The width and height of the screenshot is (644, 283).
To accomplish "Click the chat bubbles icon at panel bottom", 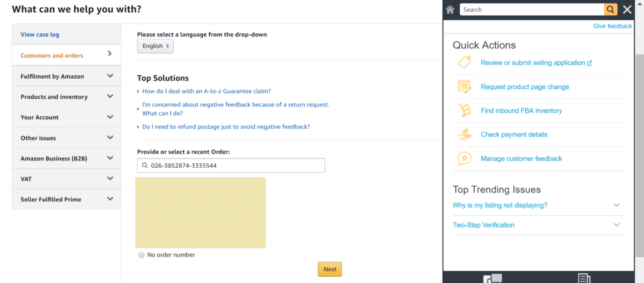I will pyautogui.click(x=492, y=278).
